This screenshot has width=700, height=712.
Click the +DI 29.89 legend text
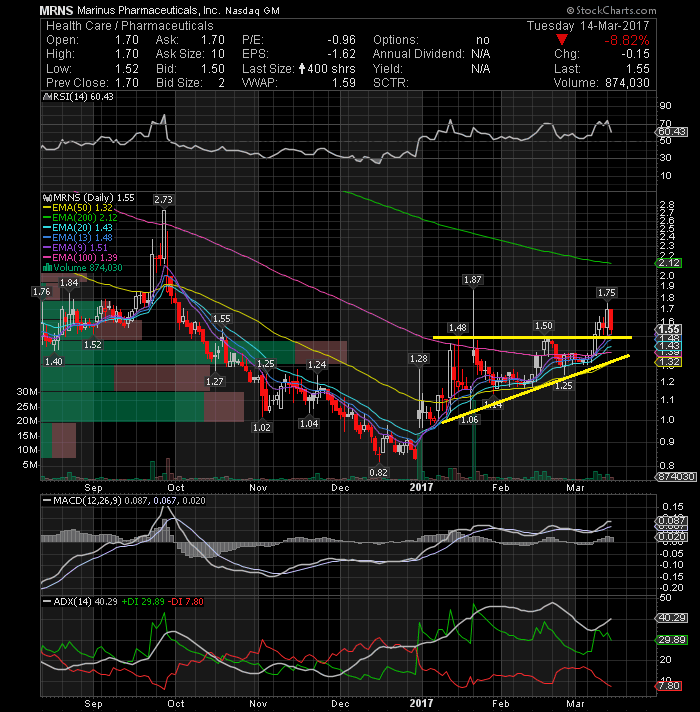click(x=143, y=602)
